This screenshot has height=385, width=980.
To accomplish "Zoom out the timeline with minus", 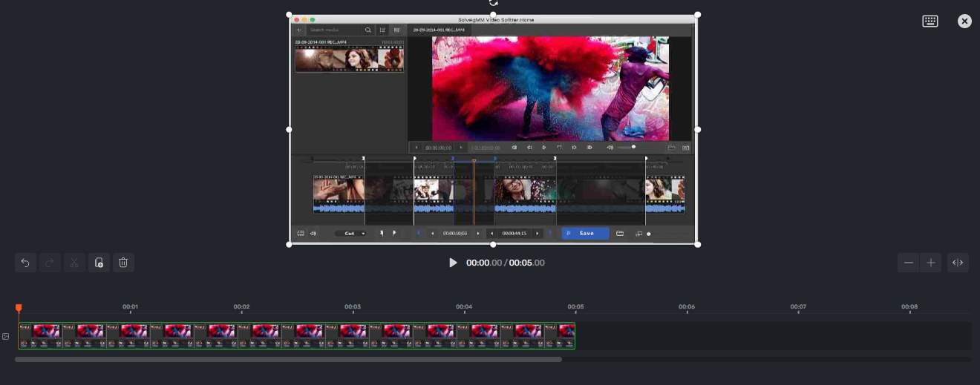I will (x=908, y=263).
